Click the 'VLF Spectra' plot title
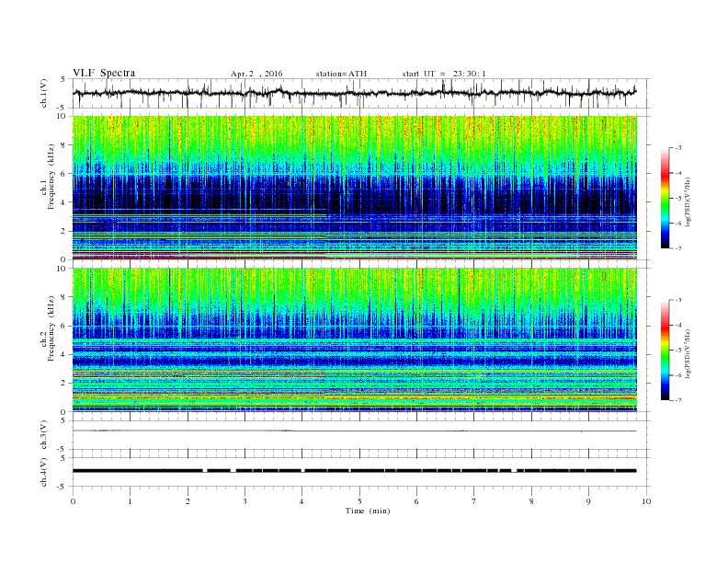 point(104,73)
